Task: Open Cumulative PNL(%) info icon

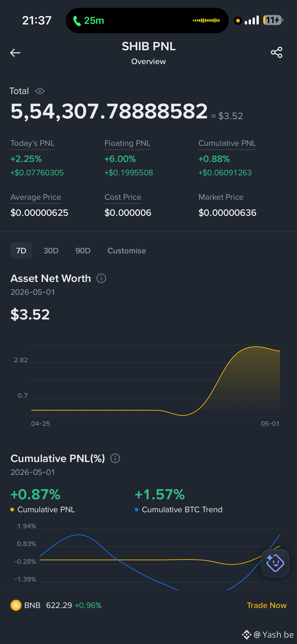Action: (x=115, y=459)
